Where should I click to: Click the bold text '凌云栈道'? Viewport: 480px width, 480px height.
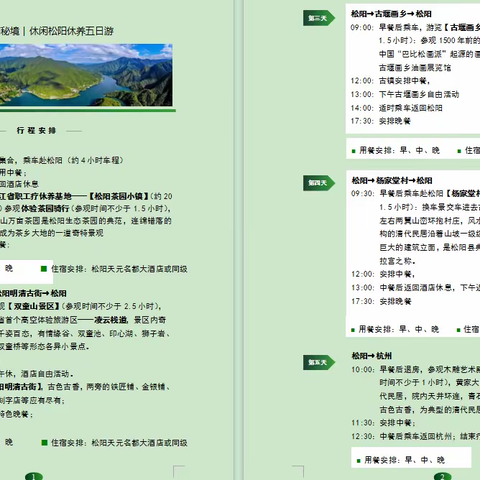click(x=111, y=320)
